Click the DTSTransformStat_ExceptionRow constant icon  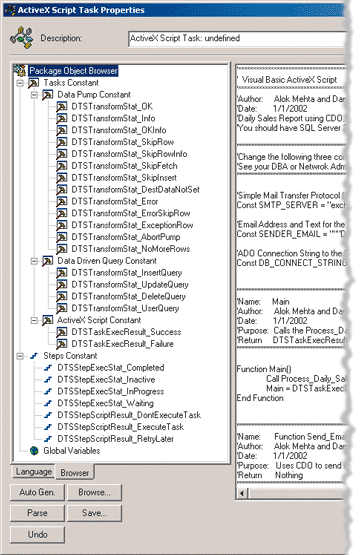(62, 225)
